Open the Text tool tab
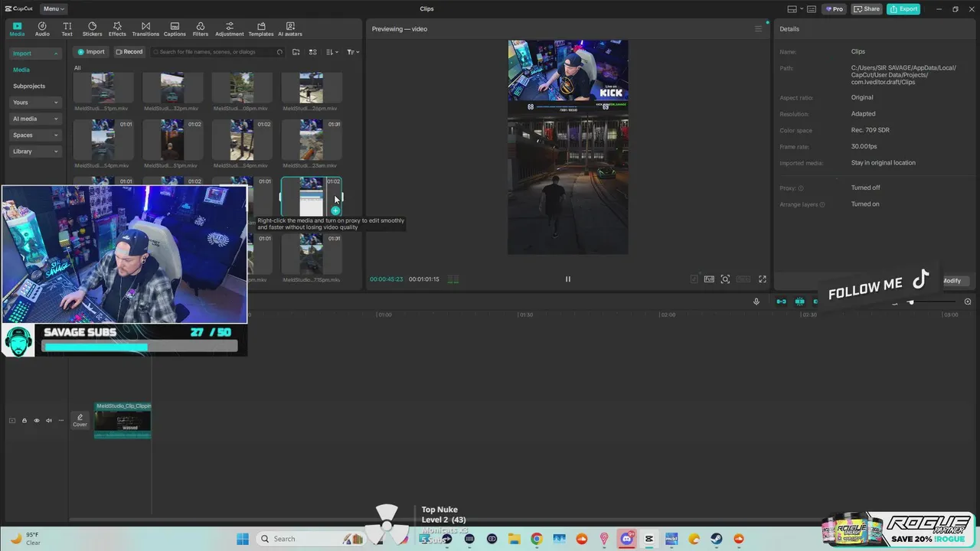Image resolution: width=980 pixels, height=551 pixels. 67,29
